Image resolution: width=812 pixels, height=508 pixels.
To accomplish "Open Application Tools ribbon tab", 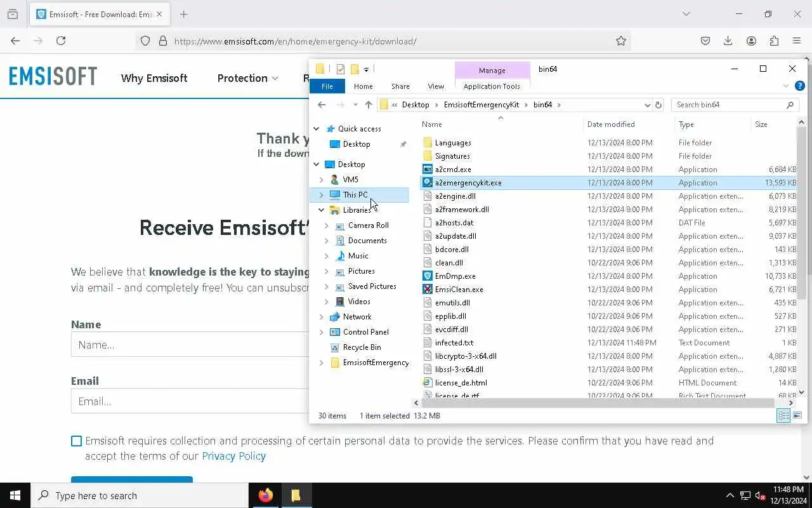I will pos(492,86).
